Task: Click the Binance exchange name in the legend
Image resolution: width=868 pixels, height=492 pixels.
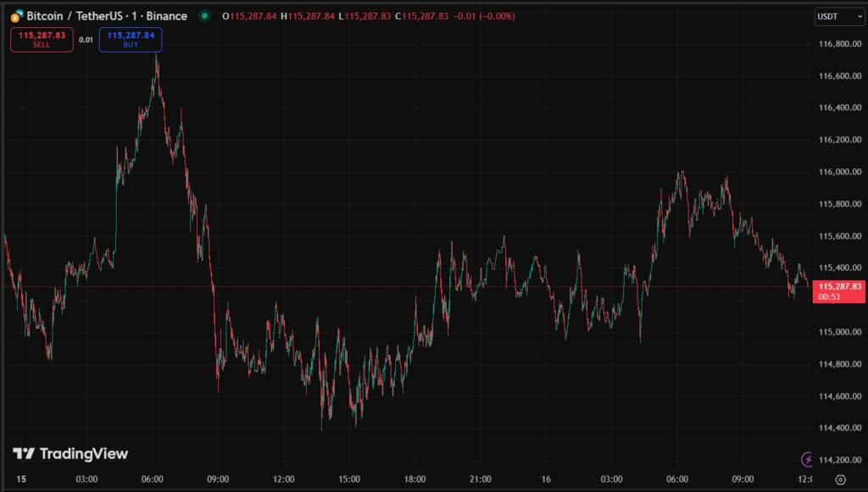Action: coord(167,15)
